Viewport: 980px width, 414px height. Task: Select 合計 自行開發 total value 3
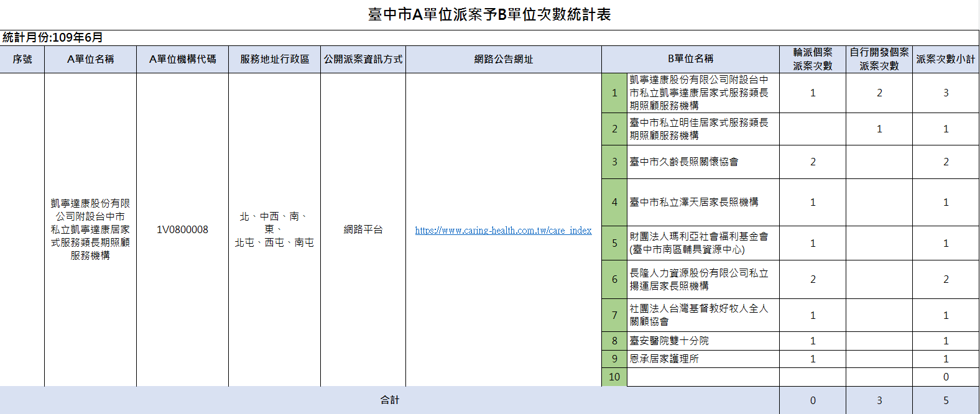coord(879,400)
